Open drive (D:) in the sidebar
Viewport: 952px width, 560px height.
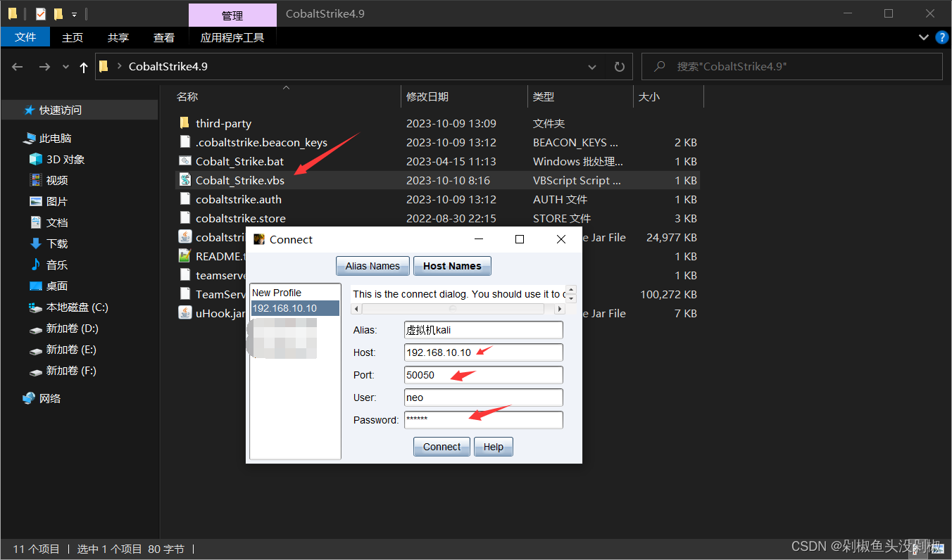(x=63, y=329)
